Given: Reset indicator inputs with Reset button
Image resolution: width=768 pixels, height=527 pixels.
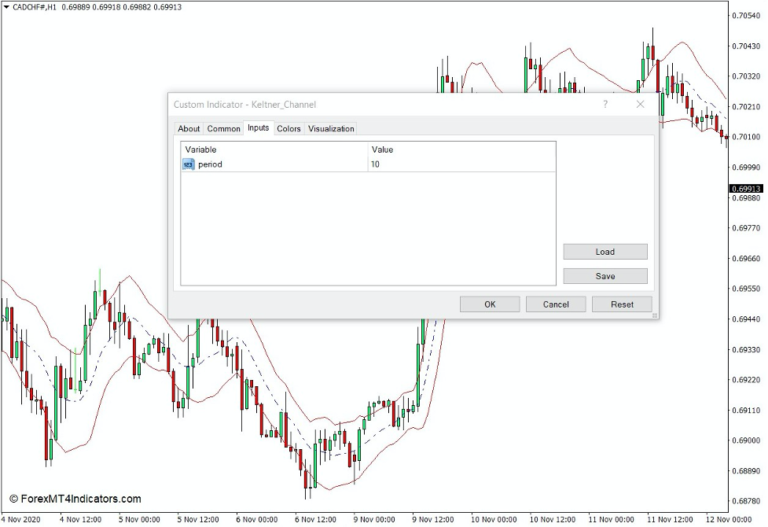Looking at the screenshot, I should [x=621, y=304].
